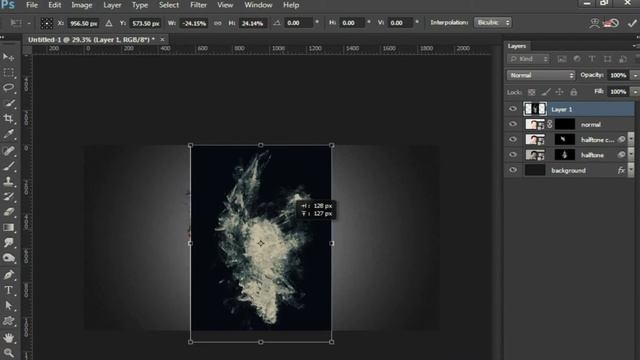The width and height of the screenshot is (640, 360).
Task: Select the Layers panel tab
Action: [517, 46]
